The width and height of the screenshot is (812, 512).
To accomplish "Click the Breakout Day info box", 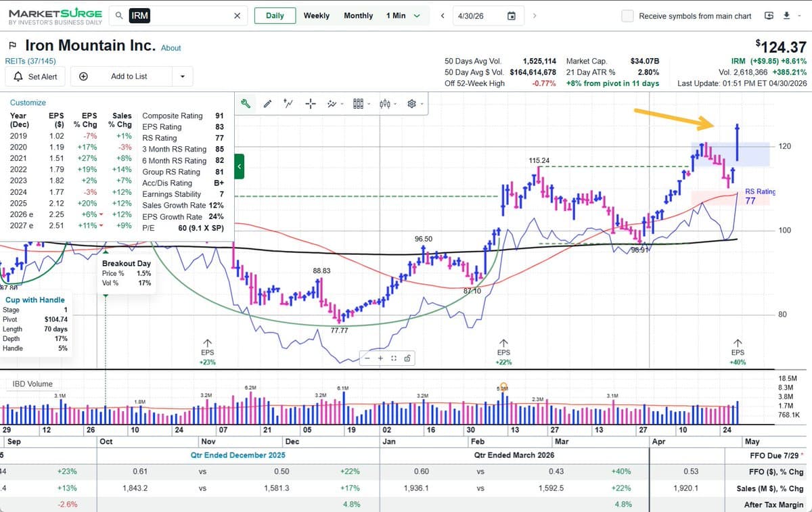I will (127, 273).
